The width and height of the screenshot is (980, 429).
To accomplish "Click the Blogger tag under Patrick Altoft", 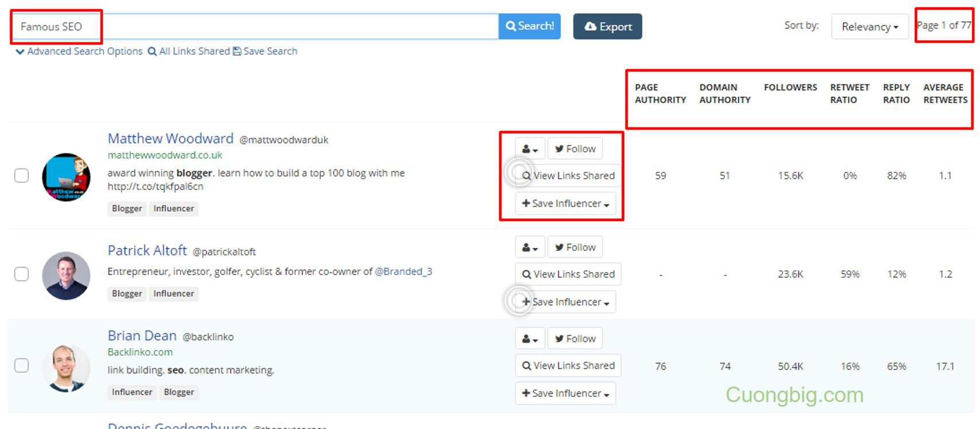I will click(127, 293).
